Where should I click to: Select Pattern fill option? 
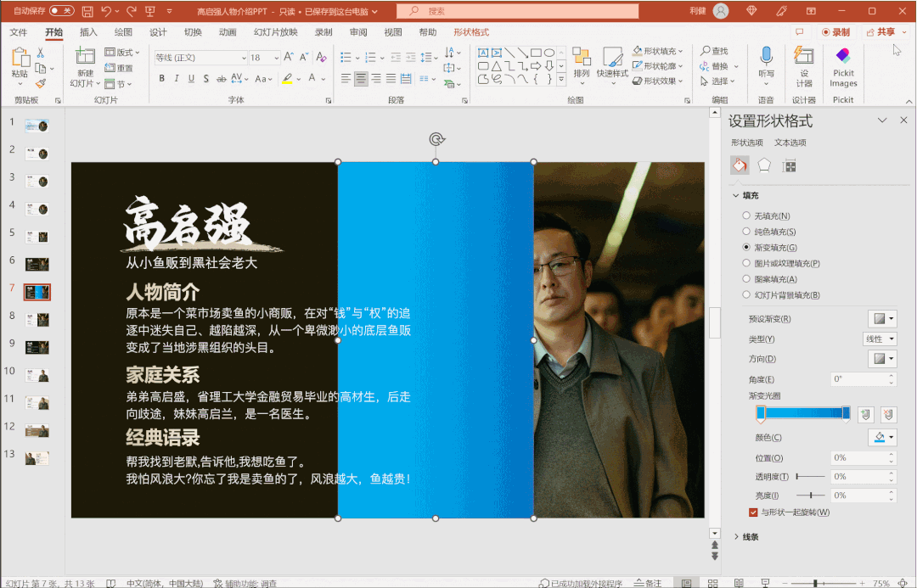click(769, 279)
